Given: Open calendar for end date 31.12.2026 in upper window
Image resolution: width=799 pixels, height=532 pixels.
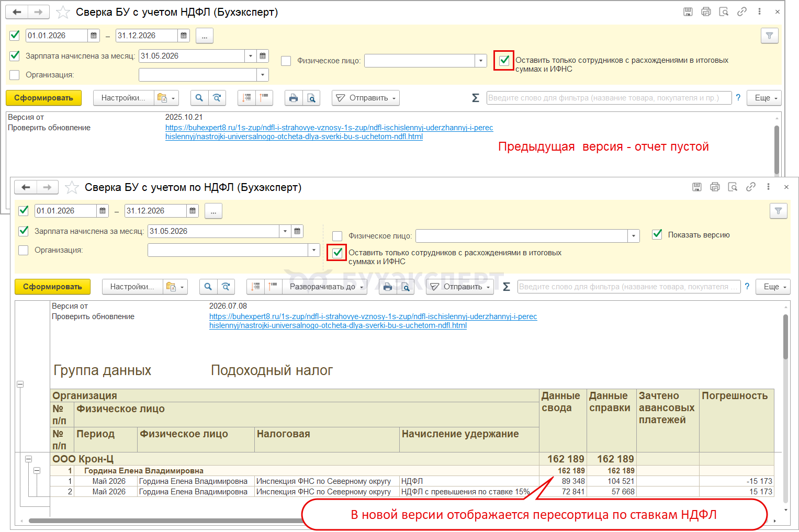Looking at the screenshot, I should pyautogui.click(x=184, y=36).
